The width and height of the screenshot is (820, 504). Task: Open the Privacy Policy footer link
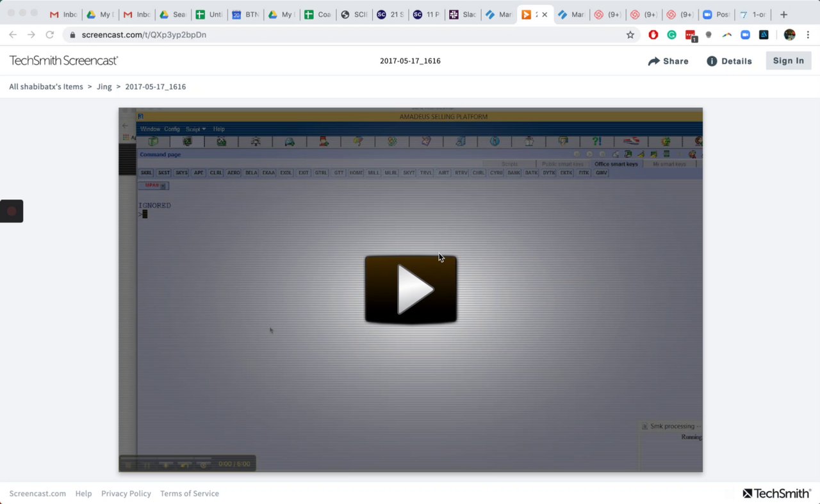point(126,493)
